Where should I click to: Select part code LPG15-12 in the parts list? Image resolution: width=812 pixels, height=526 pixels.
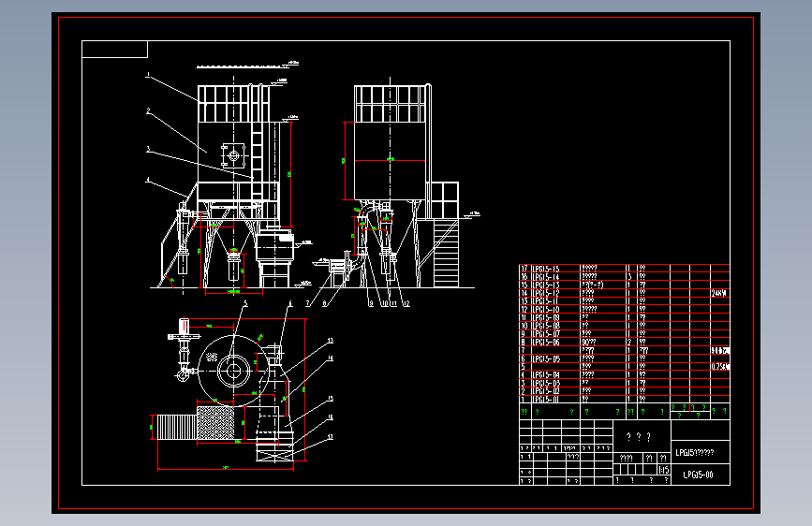click(x=546, y=293)
